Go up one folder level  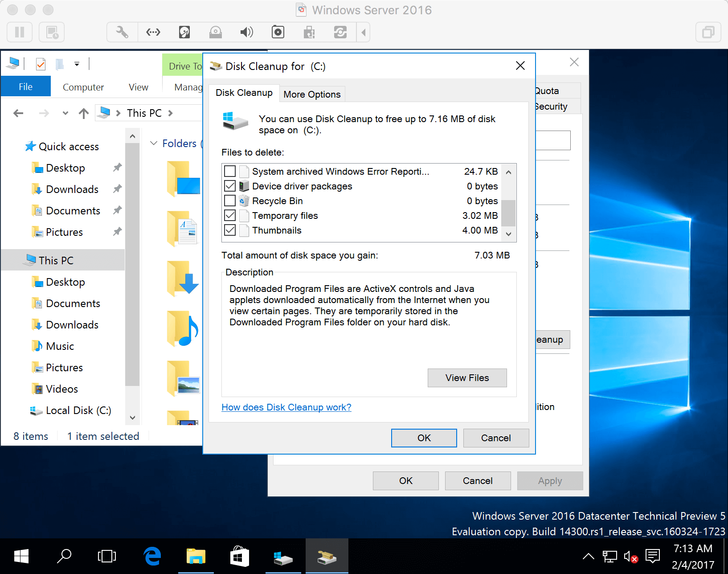[83, 113]
